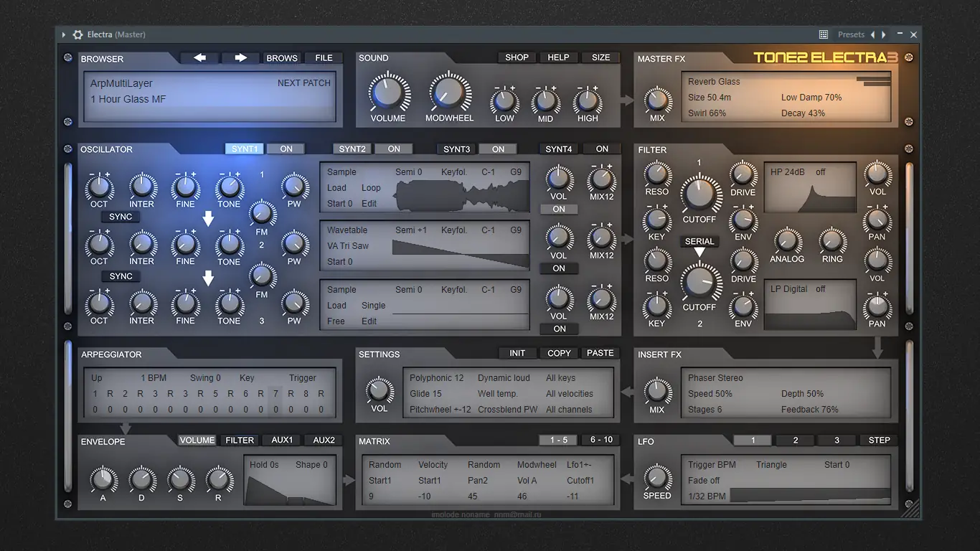Toggle ON button for the first Sample oscillator
The height and width of the screenshot is (551, 980).
click(x=559, y=209)
